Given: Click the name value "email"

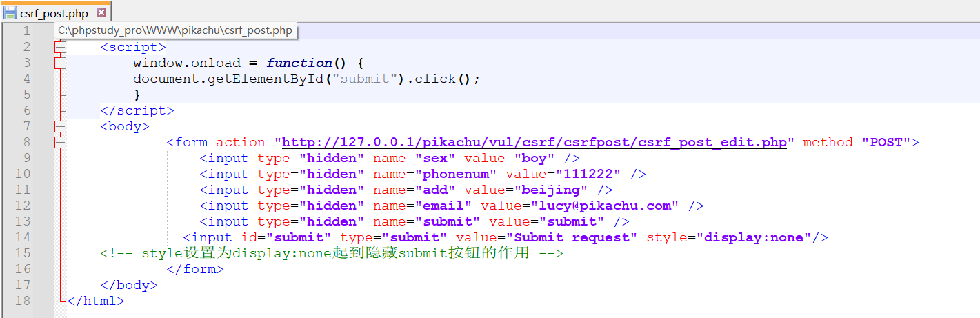Looking at the screenshot, I should [x=443, y=206].
